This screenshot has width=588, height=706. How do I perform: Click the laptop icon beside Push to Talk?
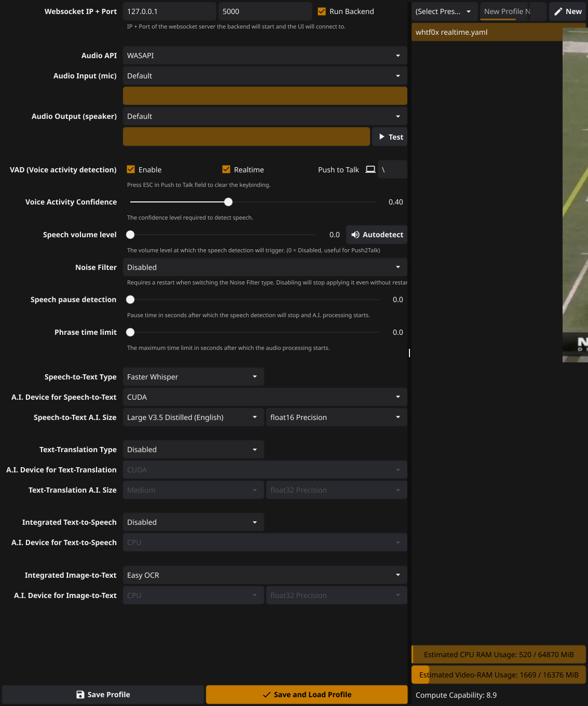pyautogui.click(x=371, y=170)
